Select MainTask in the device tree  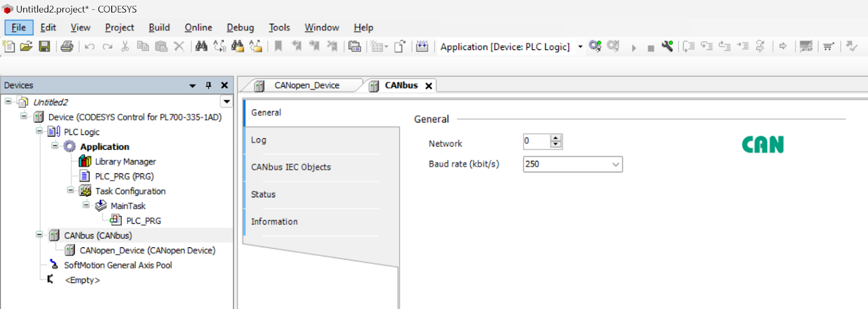pos(128,205)
